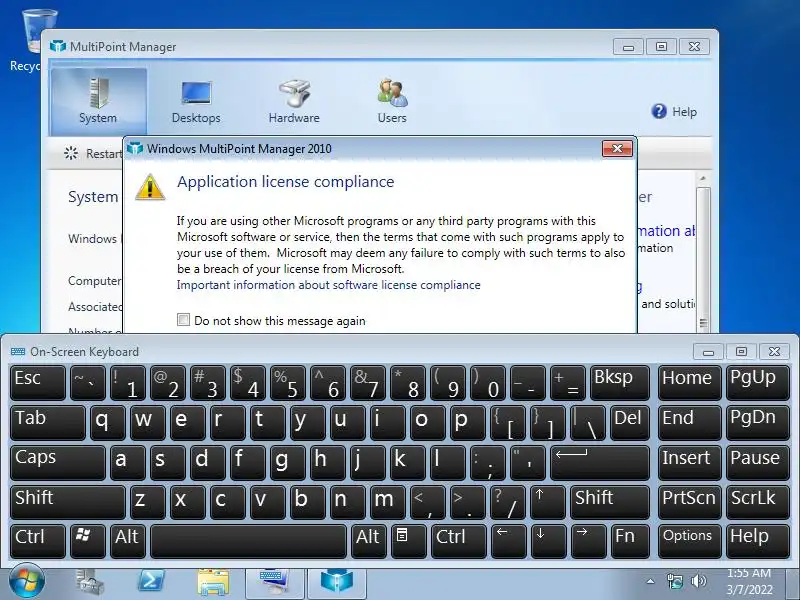Click the q key
The width and height of the screenshot is (800, 600).
point(108,422)
